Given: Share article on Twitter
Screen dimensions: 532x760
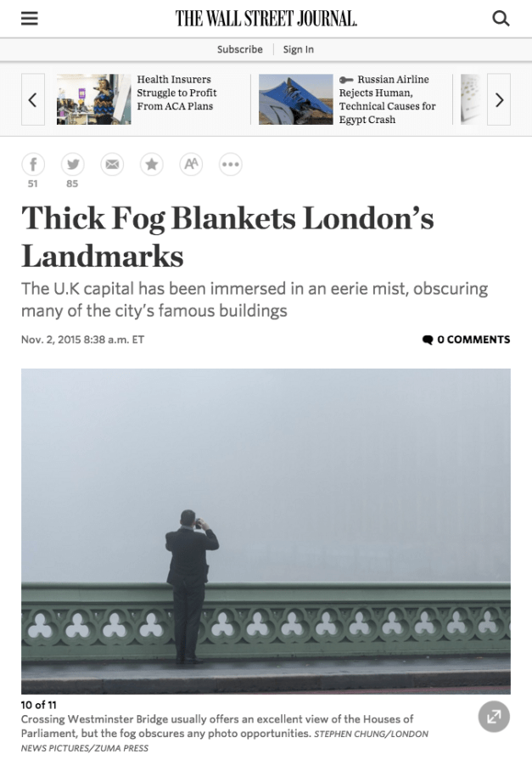Looking at the screenshot, I should (73, 164).
